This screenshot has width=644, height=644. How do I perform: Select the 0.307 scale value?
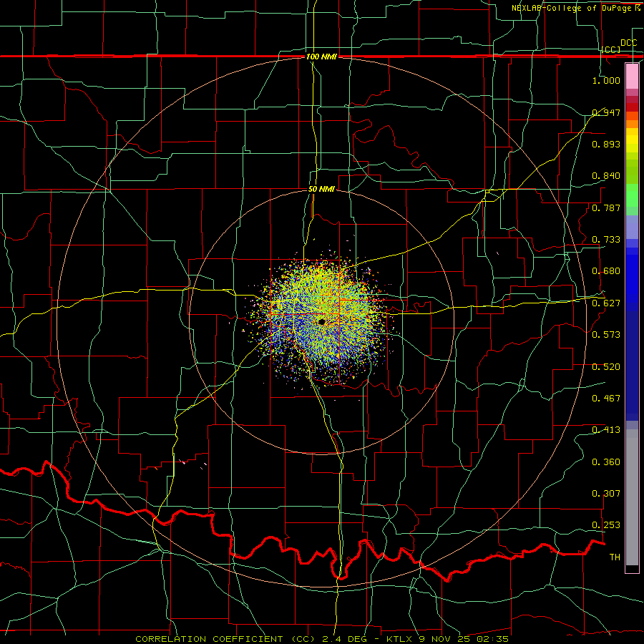point(606,494)
